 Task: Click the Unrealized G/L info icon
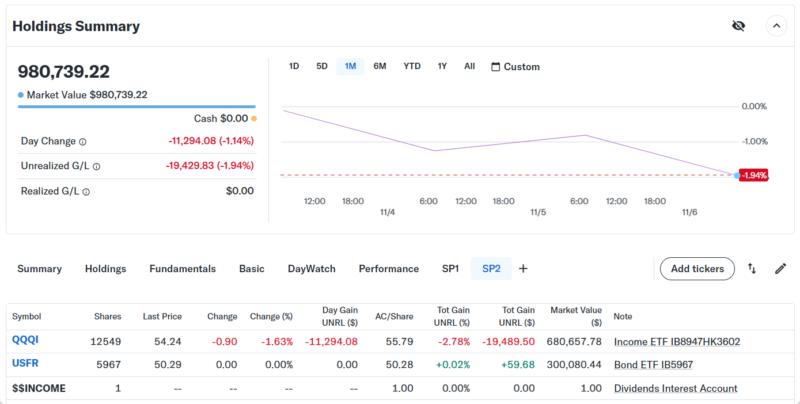tap(97, 166)
